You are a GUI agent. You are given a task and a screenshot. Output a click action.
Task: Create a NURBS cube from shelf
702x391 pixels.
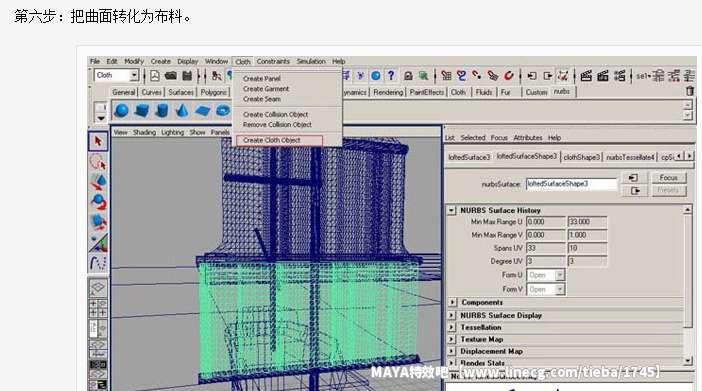141,110
